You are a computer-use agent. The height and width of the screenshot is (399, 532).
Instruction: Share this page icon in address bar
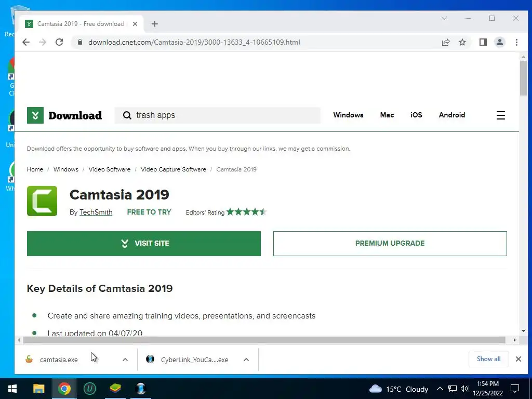pyautogui.click(x=445, y=42)
